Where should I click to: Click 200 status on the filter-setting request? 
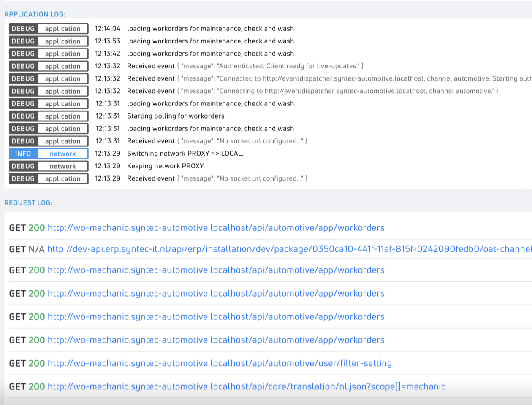click(x=36, y=363)
